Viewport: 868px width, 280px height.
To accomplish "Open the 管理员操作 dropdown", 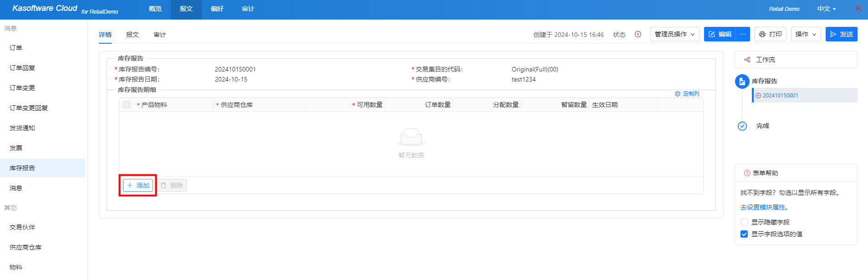I will [x=674, y=34].
